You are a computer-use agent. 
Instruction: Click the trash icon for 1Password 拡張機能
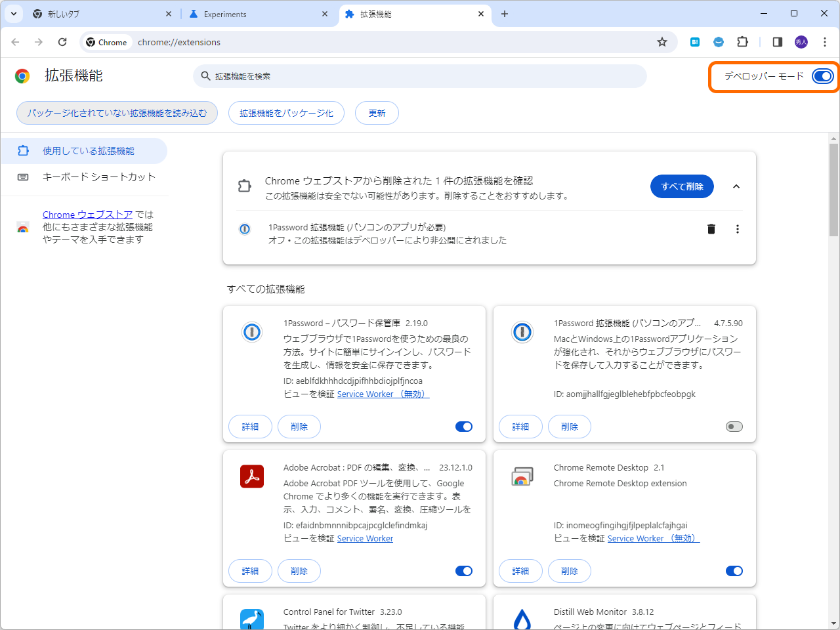(711, 229)
